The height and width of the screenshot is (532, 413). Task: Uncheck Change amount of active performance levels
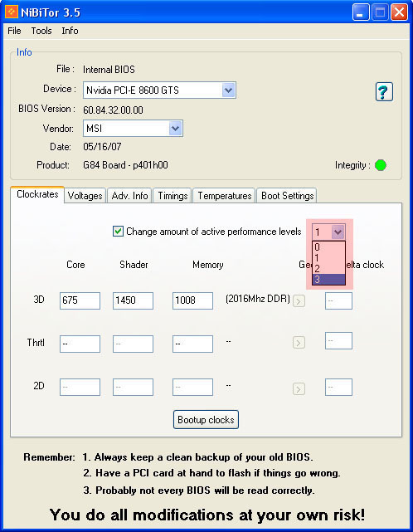(118, 232)
